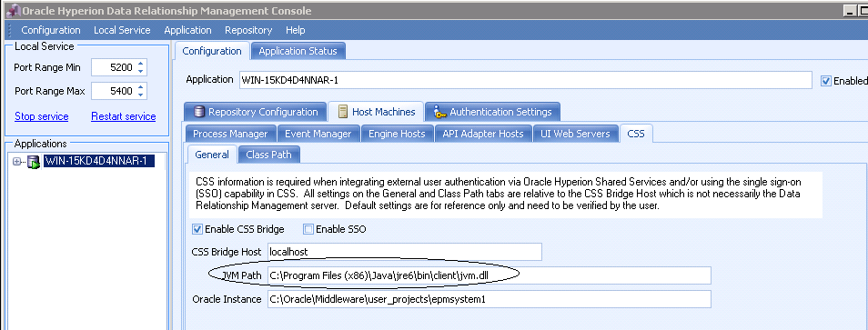Open the Help menu

[296, 30]
